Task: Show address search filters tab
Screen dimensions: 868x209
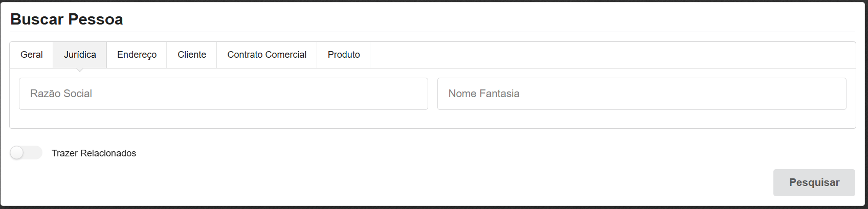Action: coord(137,55)
